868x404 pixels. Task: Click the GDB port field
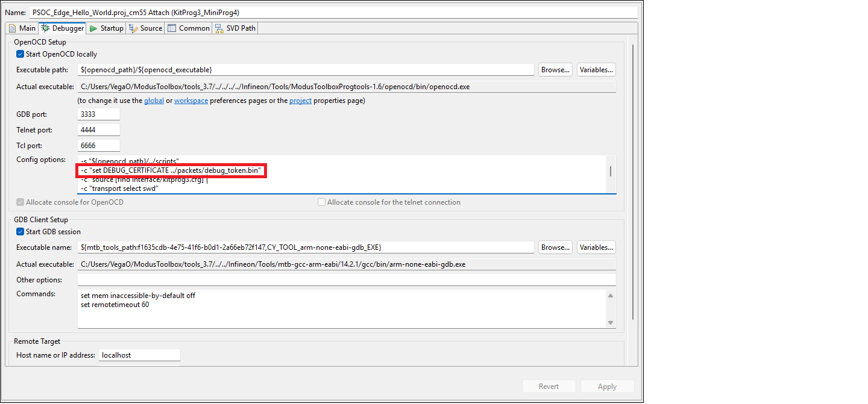tap(99, 114)
